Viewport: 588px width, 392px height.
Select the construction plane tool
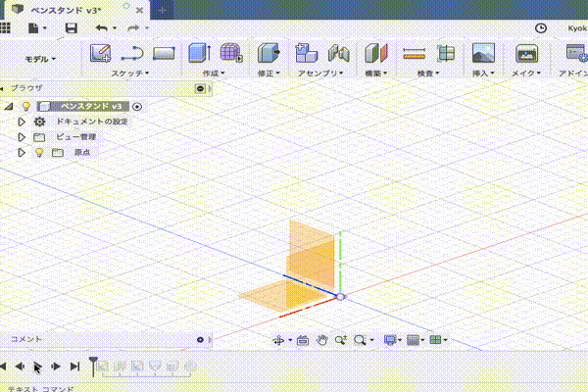[x=376, y=53]
